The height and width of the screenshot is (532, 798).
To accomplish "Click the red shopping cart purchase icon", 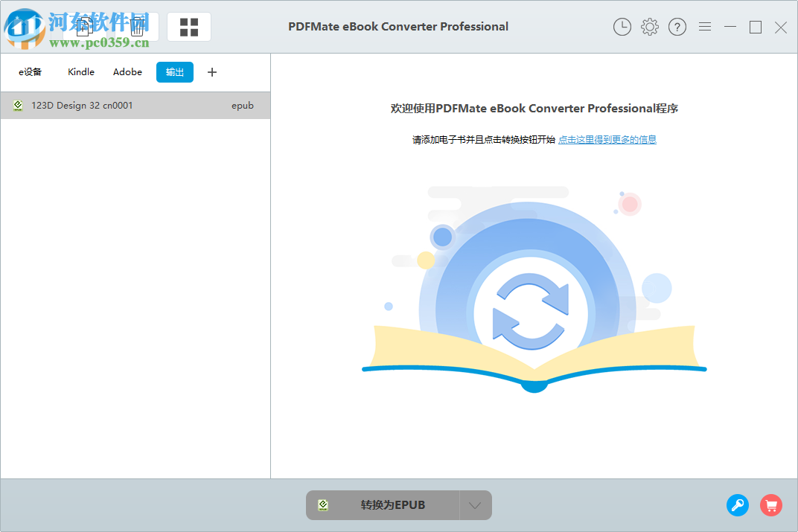I will 771,505.
